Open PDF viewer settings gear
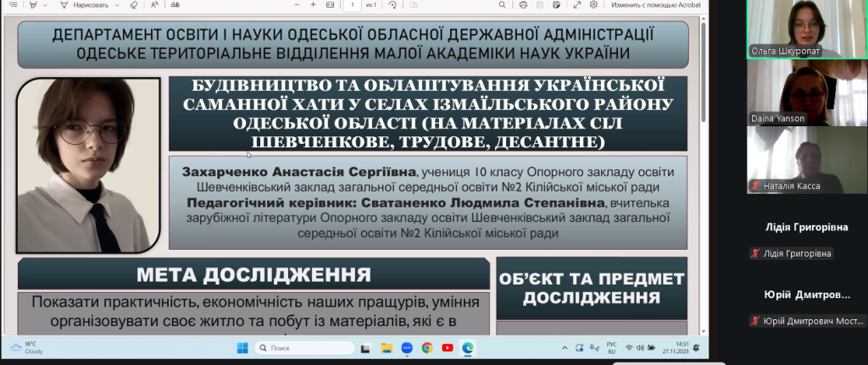Screen dimensions: 868x365 [x=594, y=5]
